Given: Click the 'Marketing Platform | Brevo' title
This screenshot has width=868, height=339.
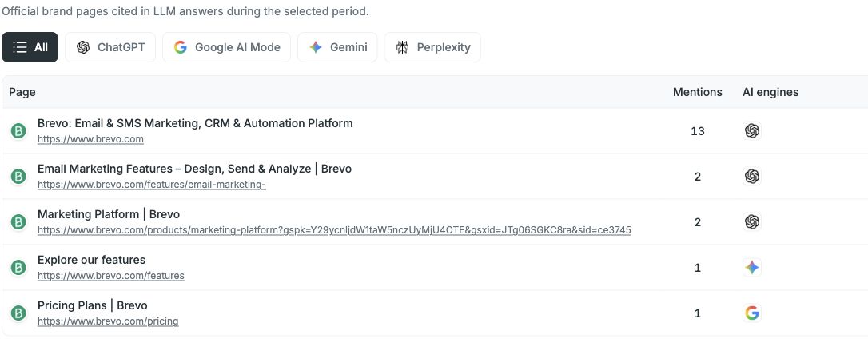Looking at the screenshot, I should click(109, 213).
